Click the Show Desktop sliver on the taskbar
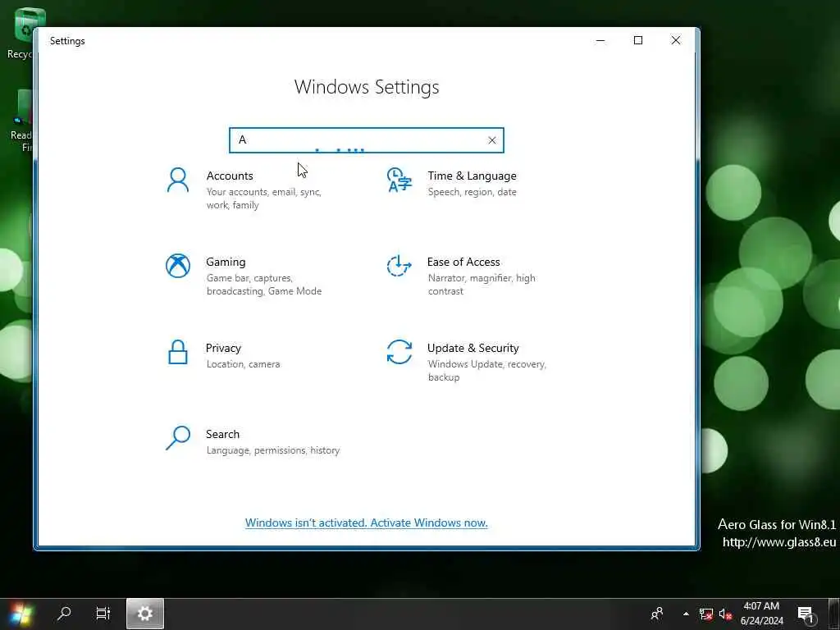The height and width of the screenshot is (630, 840). [x=836, y=614]
